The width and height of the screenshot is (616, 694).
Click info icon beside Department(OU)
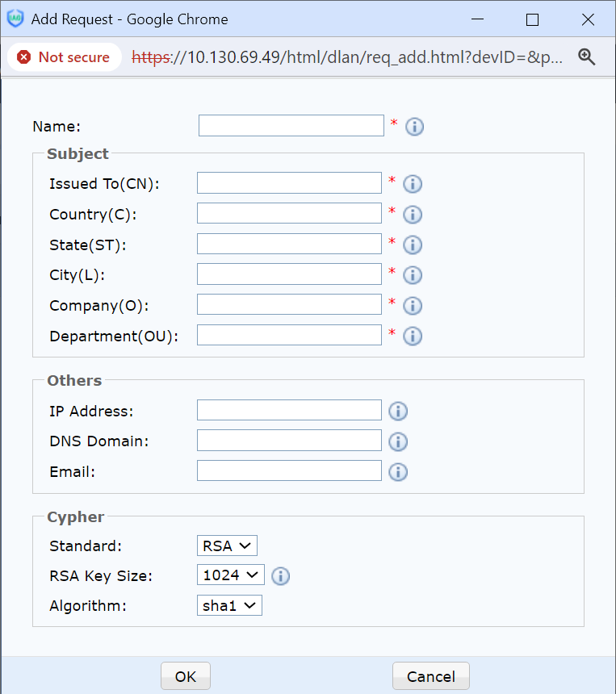pyautogui.click(x=413, y=337)
